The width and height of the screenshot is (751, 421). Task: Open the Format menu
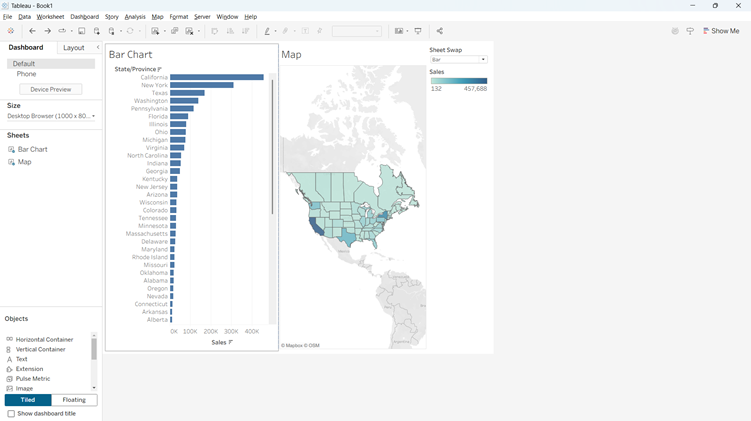click(179, 17)
